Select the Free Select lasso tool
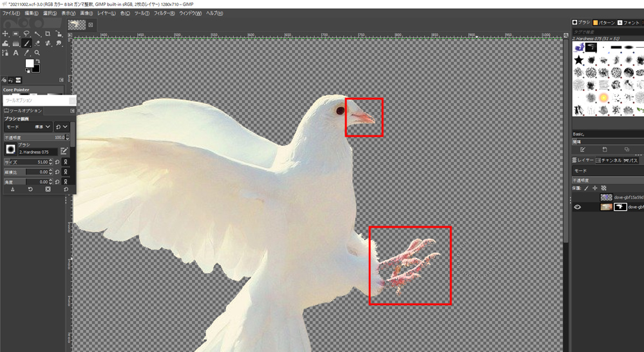This screenshot has width=644, height=352. pos(26,34)
